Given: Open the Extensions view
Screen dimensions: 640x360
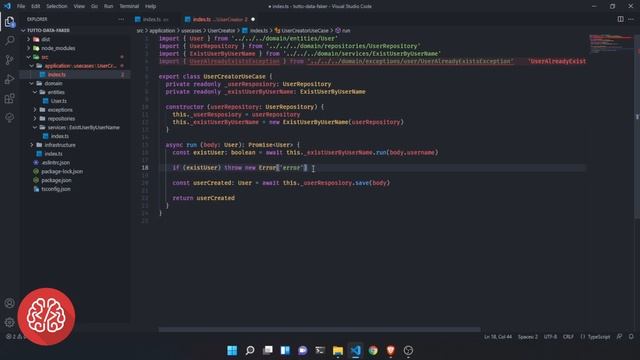Looking at the screenshot, I should [9, 98].
